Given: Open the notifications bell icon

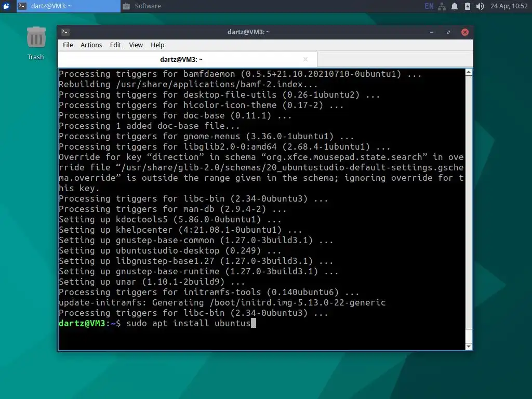Looking at the screenshot, I should tap(455, 6).
